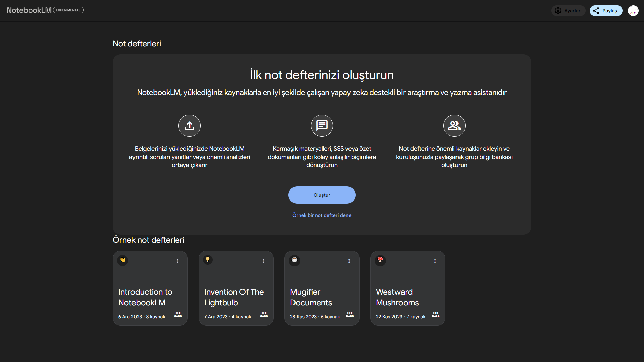The height and width of the screenshot is (362, 644).
Task: Click '22 Kas 2023 · 7 kaynak' text
Action: tap(401, 317)
